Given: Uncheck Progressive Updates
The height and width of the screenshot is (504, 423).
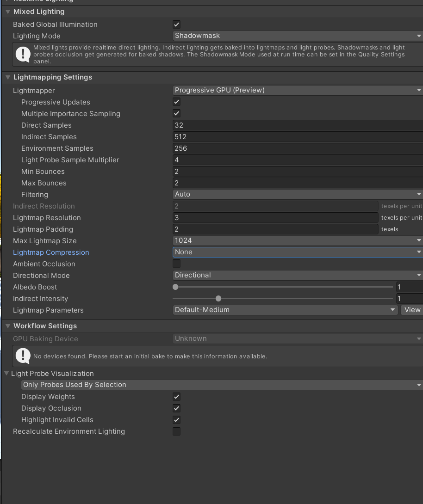Looking at the screenshot, I should (x=176, y=102).
